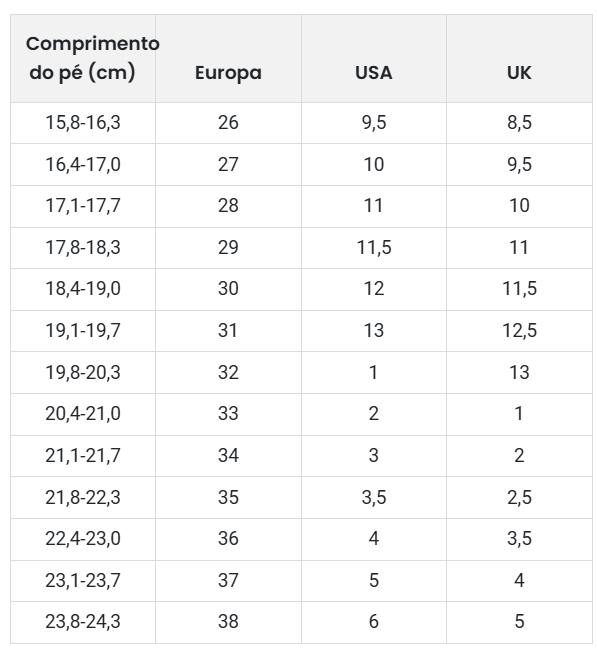597x662 pixels.
Task: Click foot length cell 15,8-16,3
Action: (x=83, y=123)
